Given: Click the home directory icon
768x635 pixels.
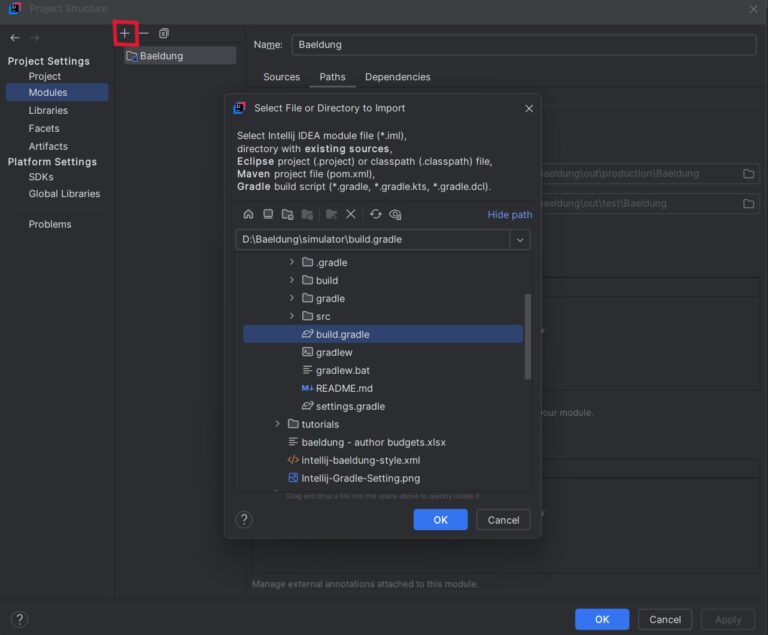Looking at the screenshot, I should click(x=249, y=214).
